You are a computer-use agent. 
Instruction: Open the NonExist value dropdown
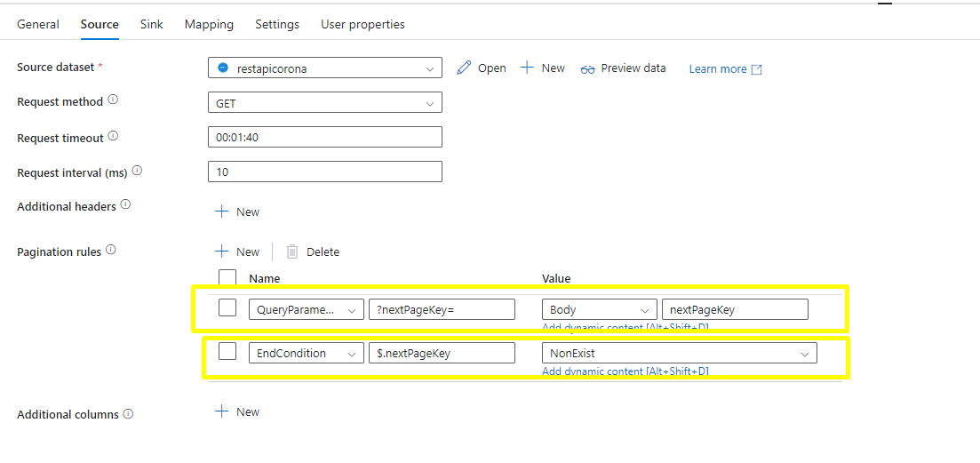pos(680,353)
